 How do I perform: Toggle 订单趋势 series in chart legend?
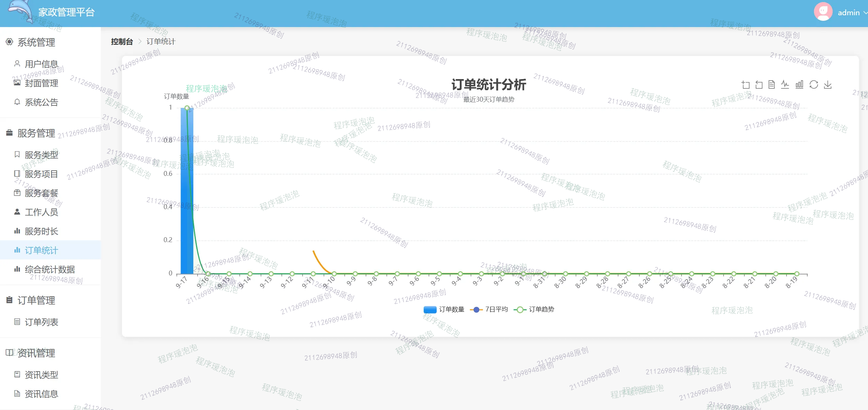[x=534, y=309]
